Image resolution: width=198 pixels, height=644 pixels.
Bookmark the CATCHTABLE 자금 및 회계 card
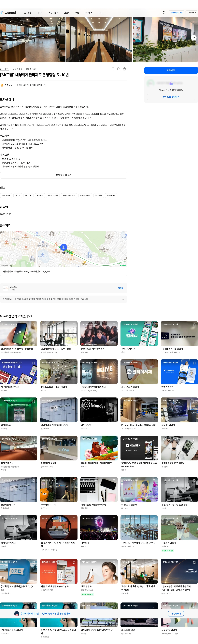tap(74, 563)
